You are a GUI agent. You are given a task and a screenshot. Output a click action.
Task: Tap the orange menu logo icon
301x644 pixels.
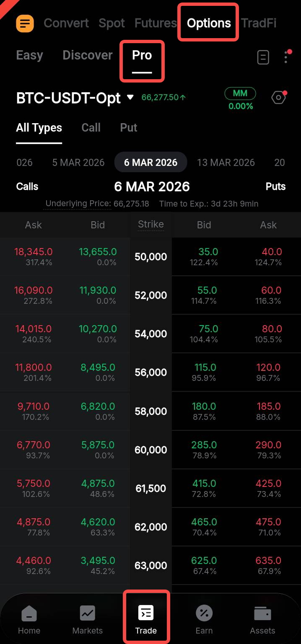[25, 23]
